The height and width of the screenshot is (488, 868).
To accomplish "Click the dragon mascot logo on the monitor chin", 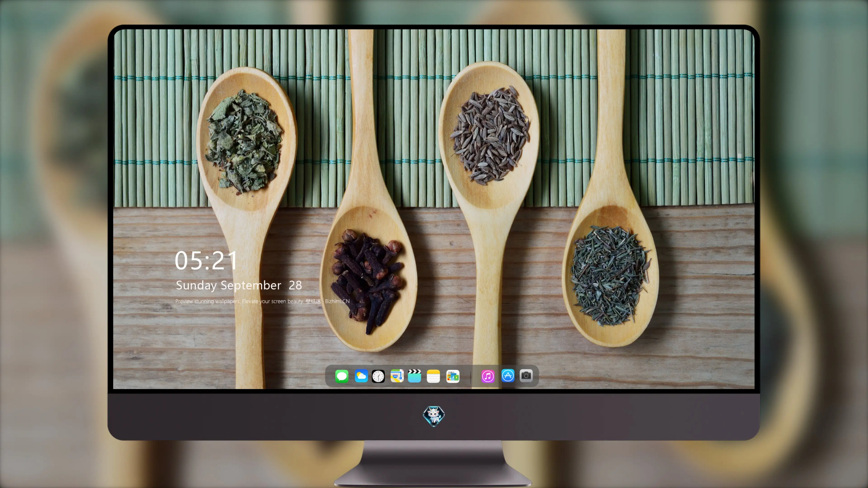I will click(434, 416).
